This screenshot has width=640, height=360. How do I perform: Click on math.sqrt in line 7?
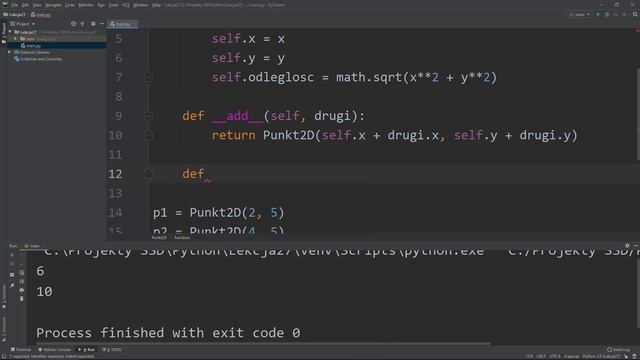point(369,78)
